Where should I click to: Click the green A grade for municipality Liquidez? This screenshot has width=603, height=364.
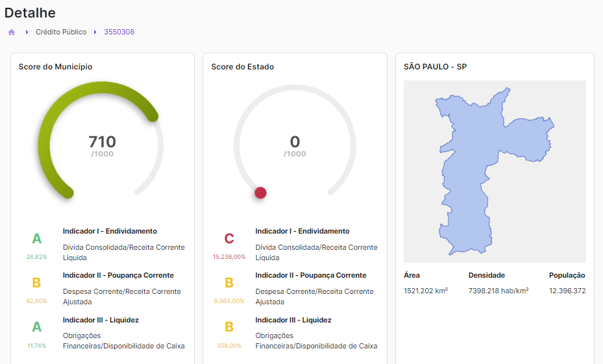click(37, 328)
